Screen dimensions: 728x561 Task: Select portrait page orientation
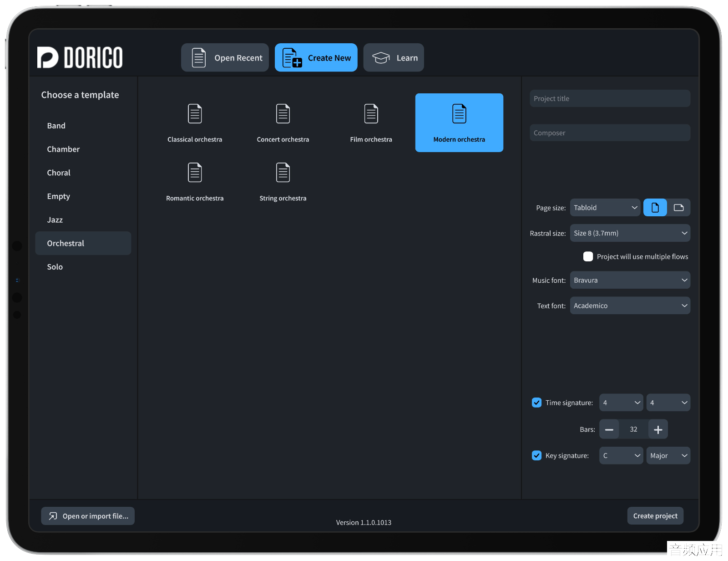coord(655,208)
